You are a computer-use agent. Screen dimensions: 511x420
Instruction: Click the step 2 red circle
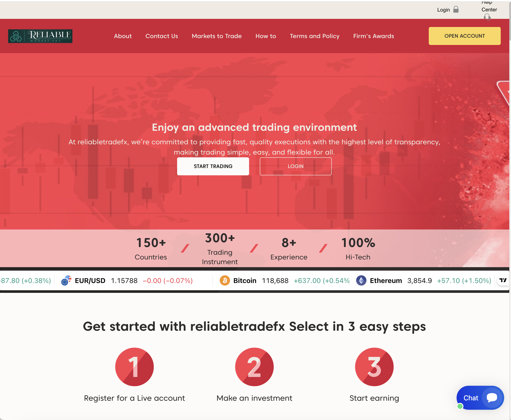pos(254,367)
